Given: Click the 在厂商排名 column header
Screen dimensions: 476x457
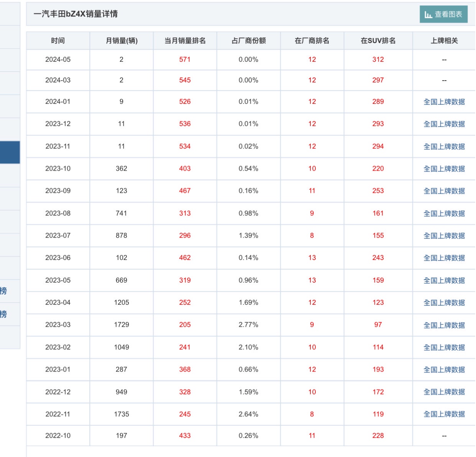Looking at the screenshot, I should 312,41.
